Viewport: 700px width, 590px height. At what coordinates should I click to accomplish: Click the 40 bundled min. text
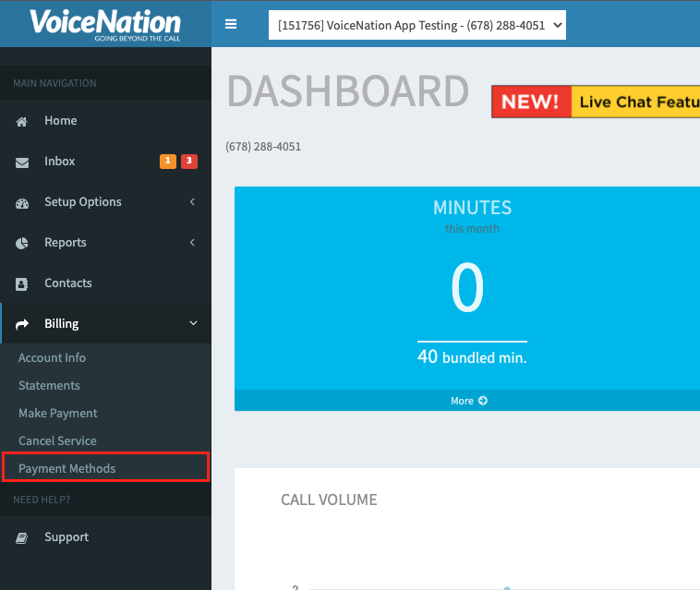[x=472, y=357]
